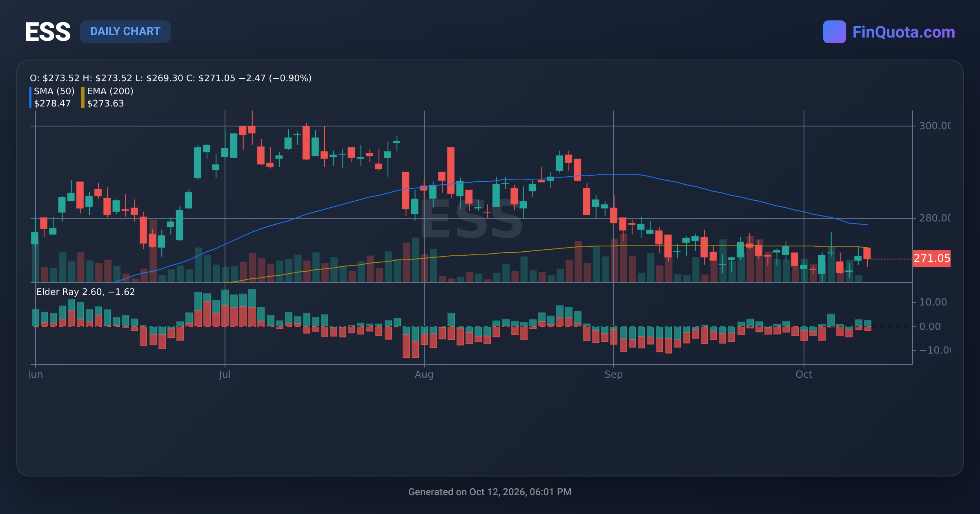Click the red 271.05 price tag
Image resolution: width=980 pixels, height=514 pixels.
[x=931, y=259]
